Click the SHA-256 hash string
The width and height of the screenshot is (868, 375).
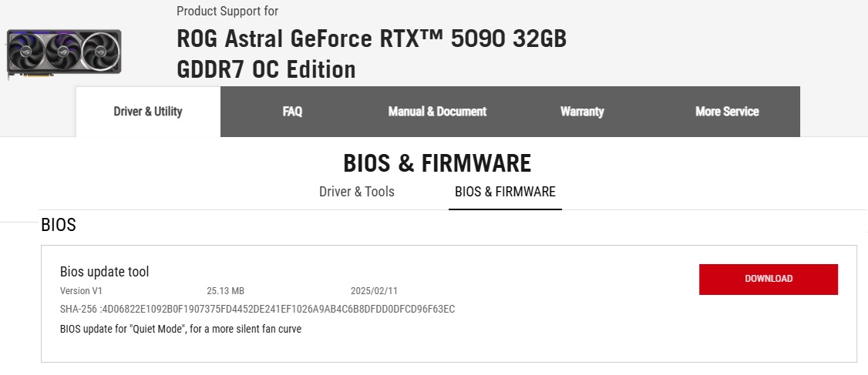tap(257, 310)
